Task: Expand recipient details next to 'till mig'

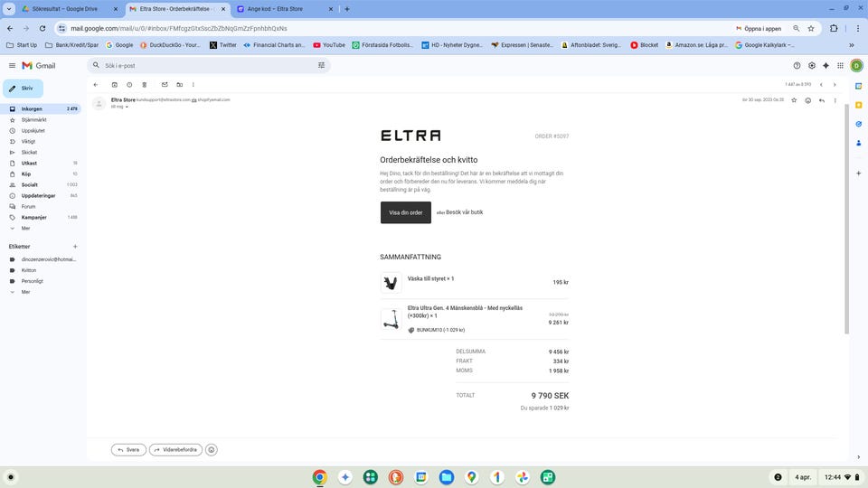Action: point(127,107)
